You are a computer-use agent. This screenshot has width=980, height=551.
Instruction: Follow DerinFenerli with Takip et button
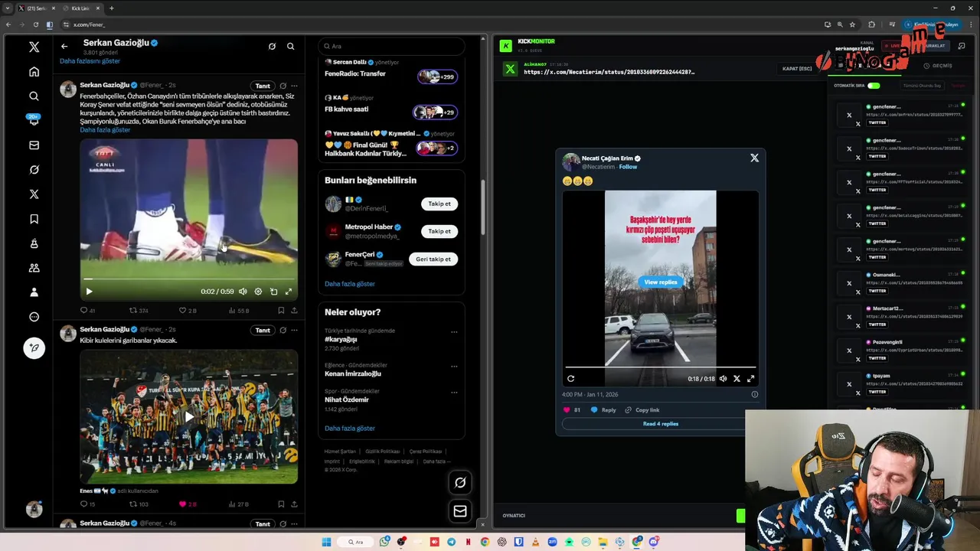439,204
